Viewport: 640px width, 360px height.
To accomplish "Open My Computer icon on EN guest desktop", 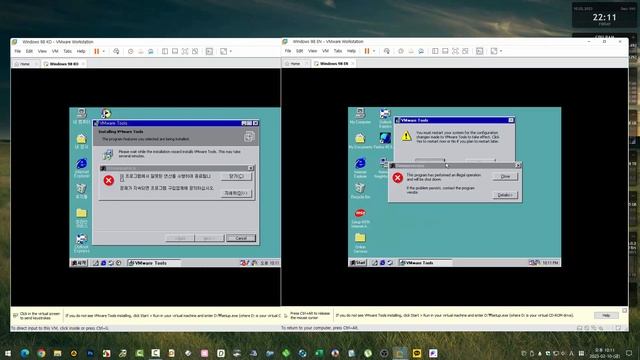I will pyautogui.click(x=360, y=116).
